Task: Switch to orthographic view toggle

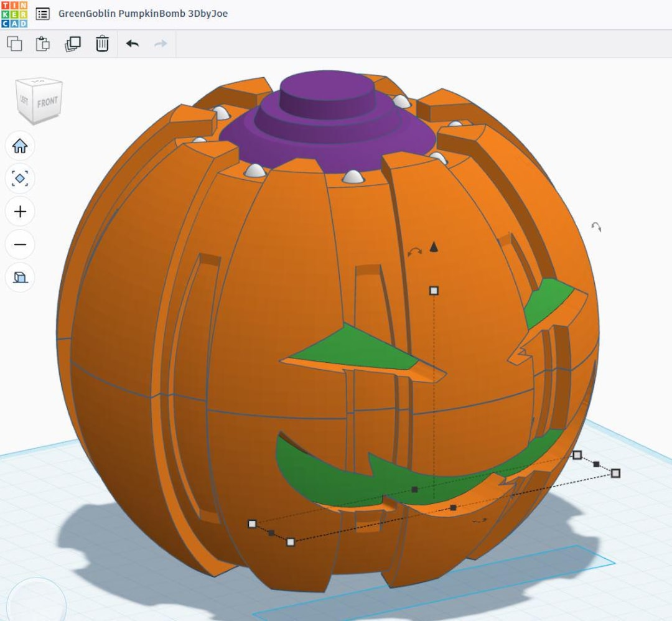Action: pyautogui.click(x=20, y=278)
